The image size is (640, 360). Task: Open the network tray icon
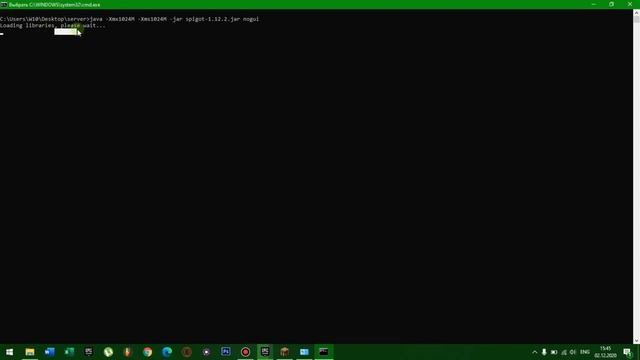[x=564, y=352]
